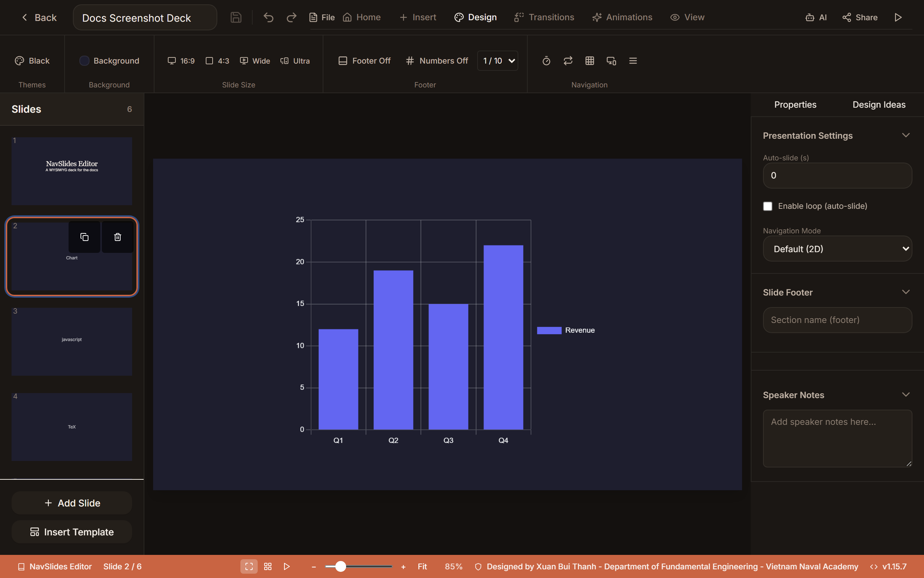Image resolution: width=924 pixels, height=578 pixels.
Task: Toggle Footer Off button
Action: pos(364,61)
